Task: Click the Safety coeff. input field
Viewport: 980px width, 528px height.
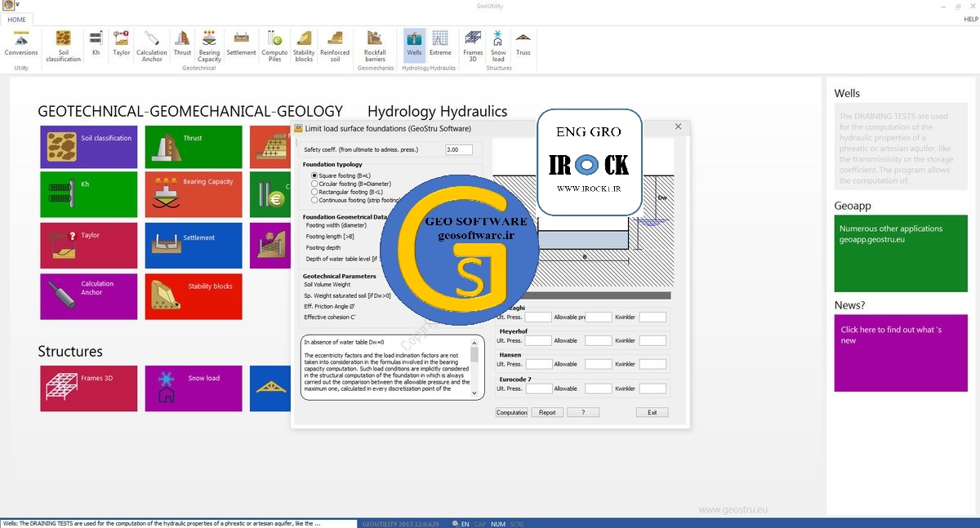Action: (x=458, y=150)
